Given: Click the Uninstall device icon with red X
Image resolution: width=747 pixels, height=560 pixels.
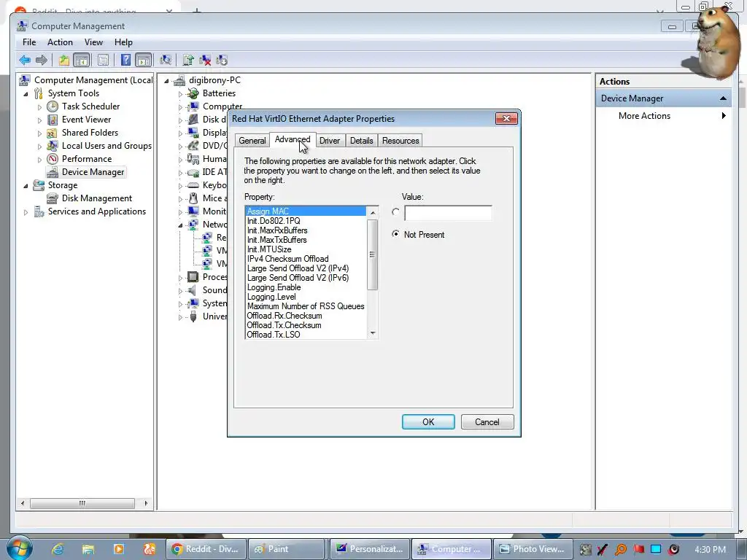Looking at the screenshot, I should [x=205, y=60].
